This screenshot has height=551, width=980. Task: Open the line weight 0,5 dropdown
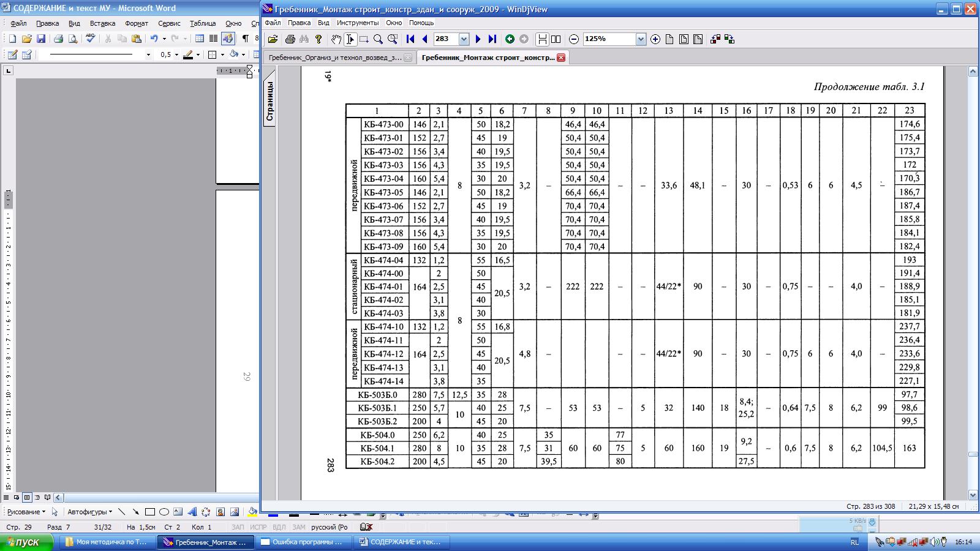point(176,55)
